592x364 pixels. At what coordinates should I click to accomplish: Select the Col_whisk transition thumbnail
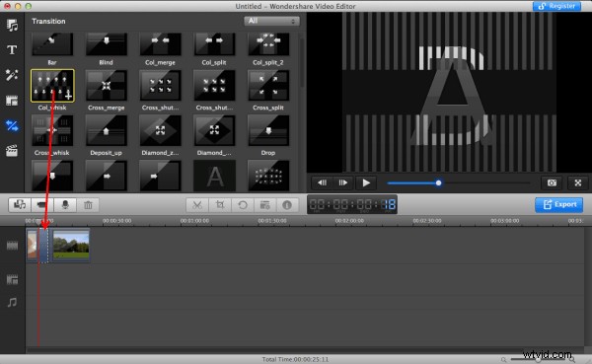pos(52,86)
